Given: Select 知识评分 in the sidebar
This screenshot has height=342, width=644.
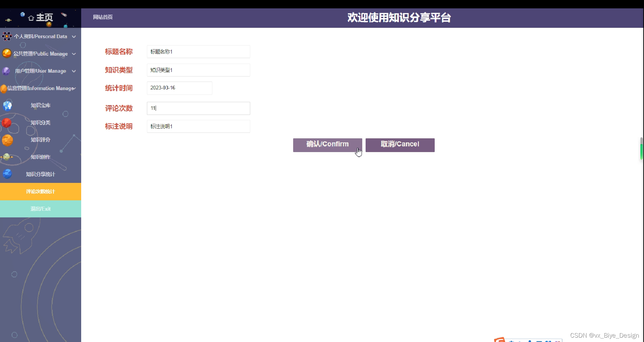Looking at the screenshot, I should [x=41, y=140].
